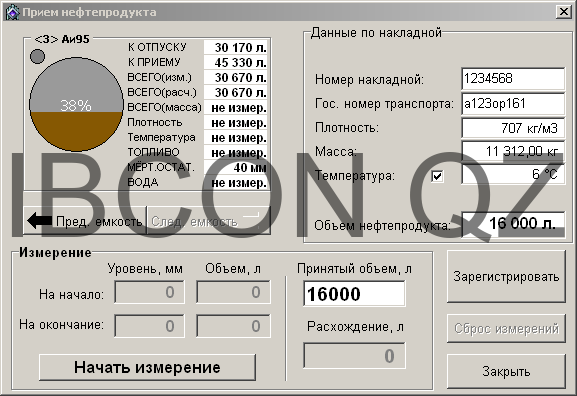Click the Принятый объем field 16000
The width and height of the screenshot is (577, 396).
354,293
